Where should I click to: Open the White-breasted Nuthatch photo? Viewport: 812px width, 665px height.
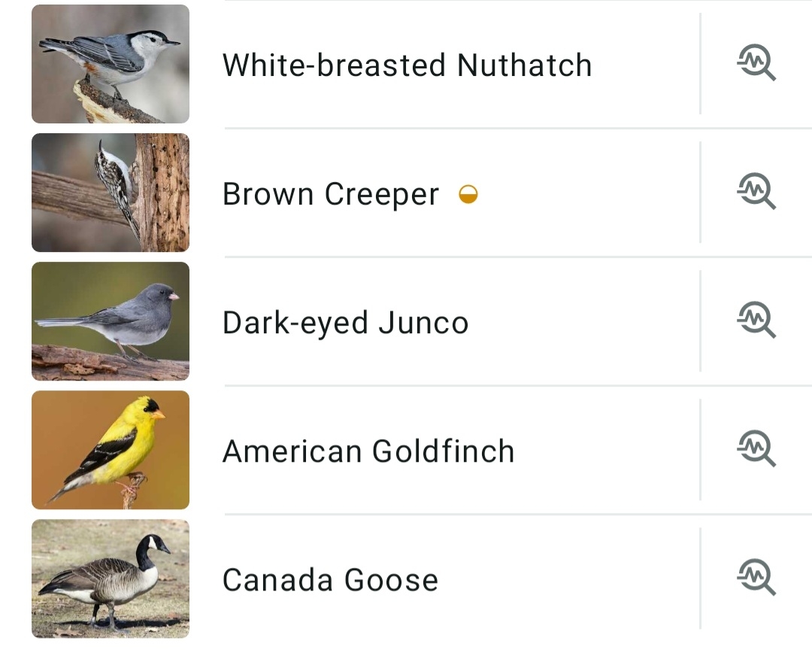(x=111, y=64)
